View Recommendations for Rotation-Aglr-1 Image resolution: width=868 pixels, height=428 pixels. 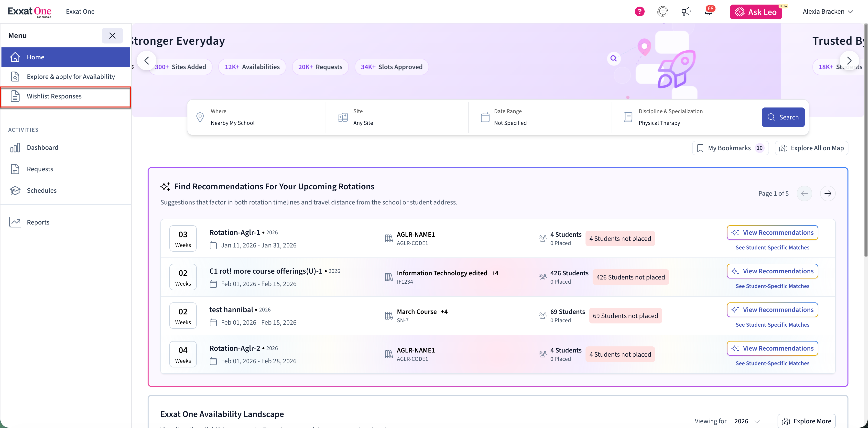click(x=772, y=233)
